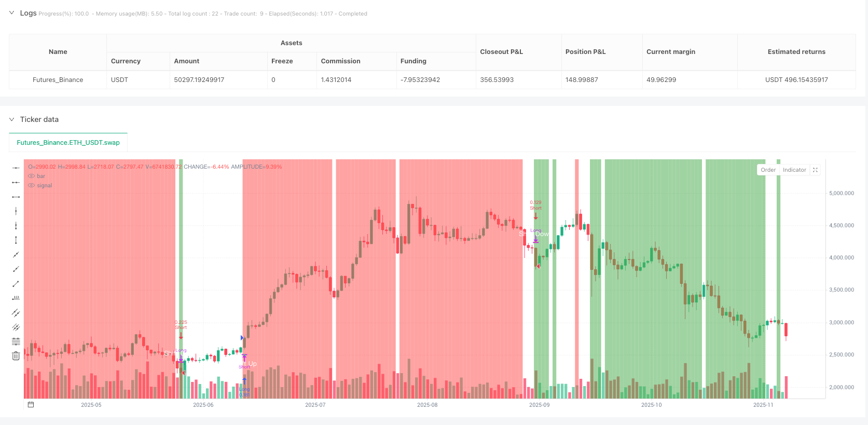
Task: Click the amount value 50297.19249917
Action: point(199,80)
